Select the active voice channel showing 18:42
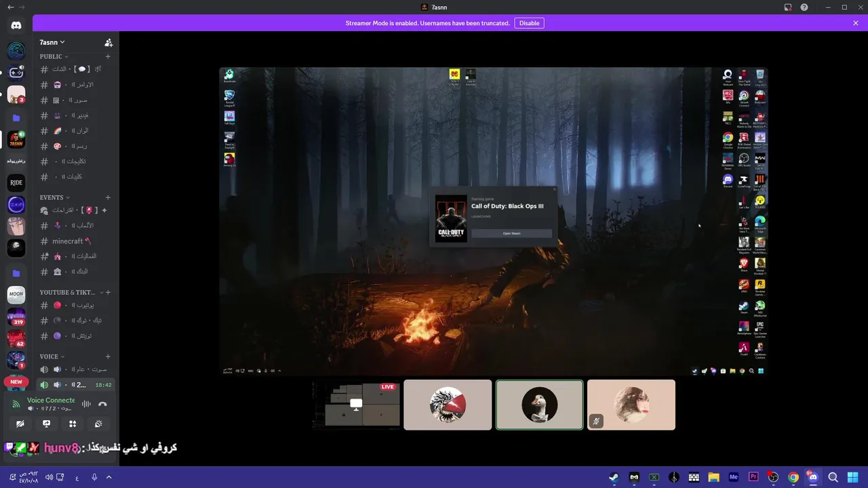The height and width of the screenshot is (488, 868). 76,384
